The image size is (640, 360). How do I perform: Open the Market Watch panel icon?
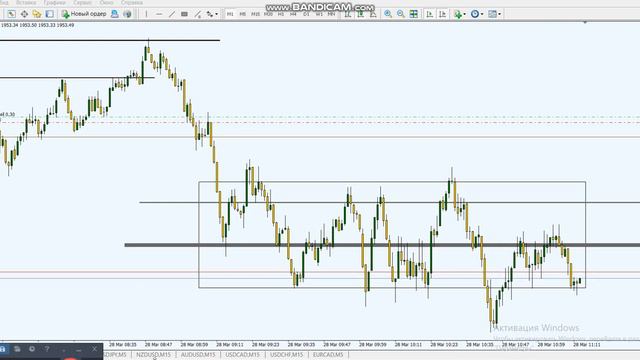11,14
